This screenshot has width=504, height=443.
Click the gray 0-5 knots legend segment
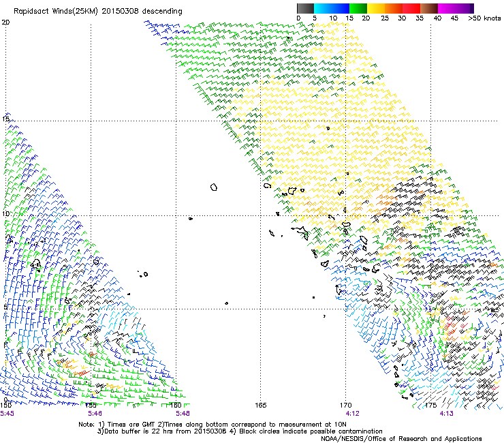pos(305,8)
